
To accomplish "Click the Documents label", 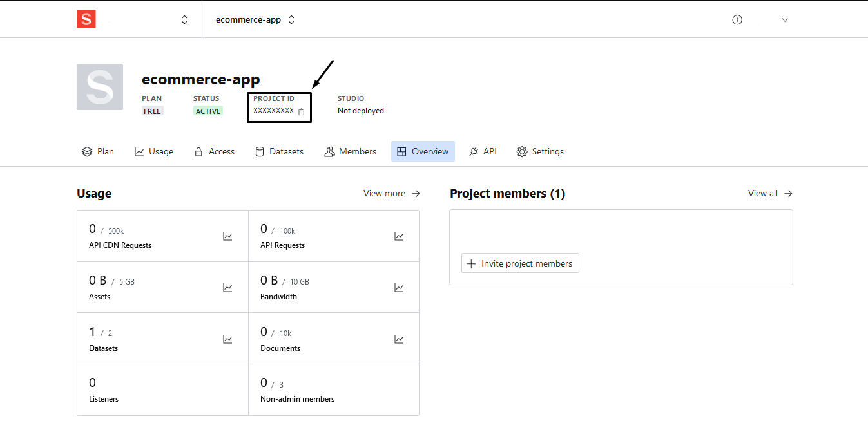I will click(x=280, y=348).
